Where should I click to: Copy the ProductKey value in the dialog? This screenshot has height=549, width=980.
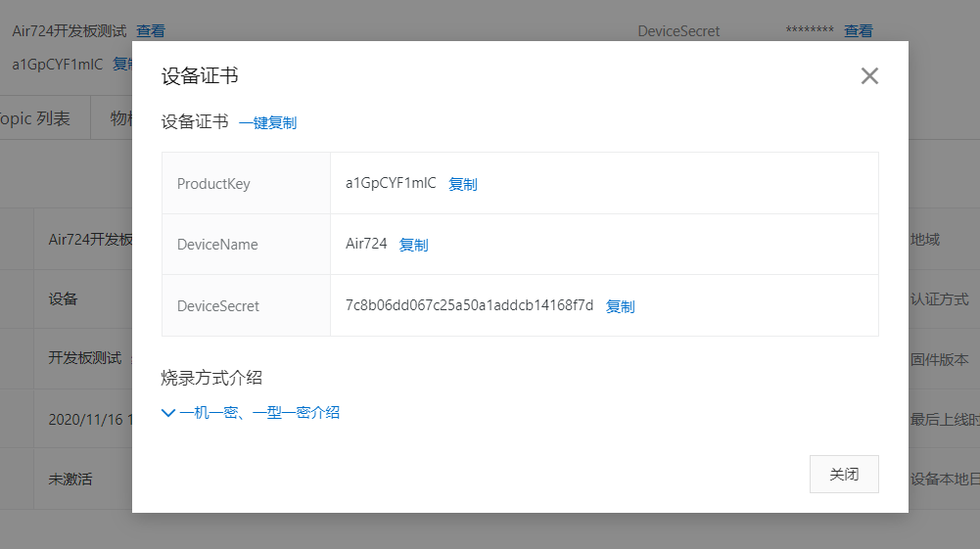pos(462,184)
